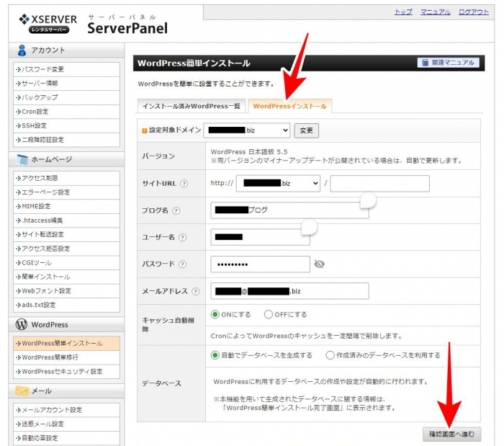
Task: Open メールアカウント設定 in sidebar
Action: 66,410
